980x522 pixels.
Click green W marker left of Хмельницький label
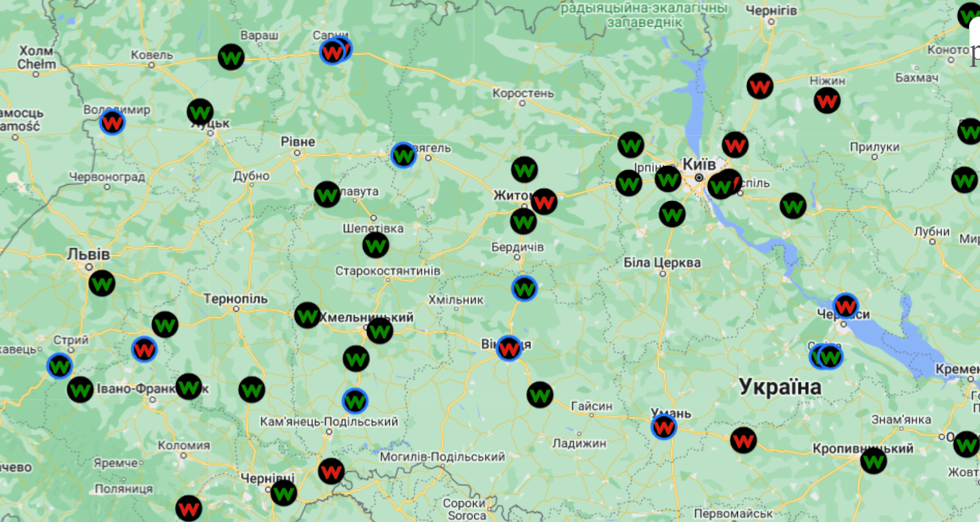(308, 315)
